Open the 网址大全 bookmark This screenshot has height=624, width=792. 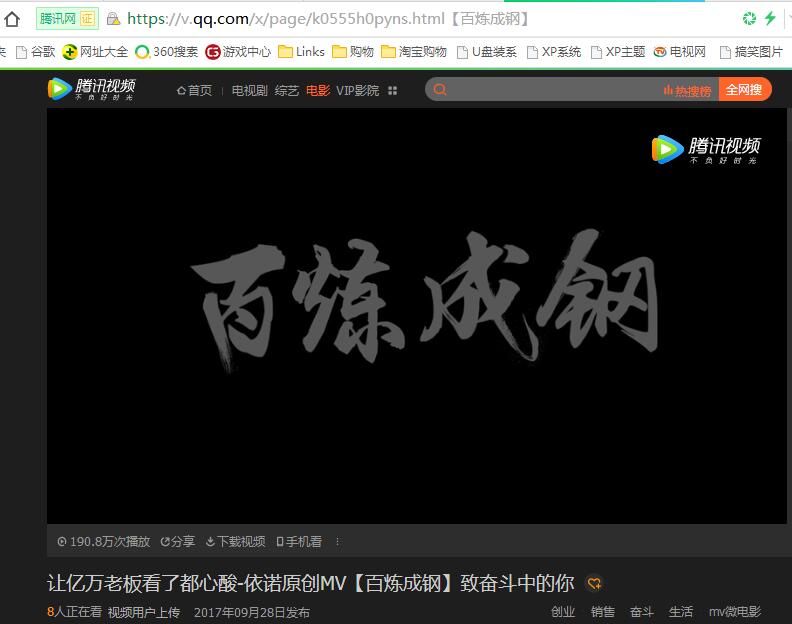pos(95,52)
